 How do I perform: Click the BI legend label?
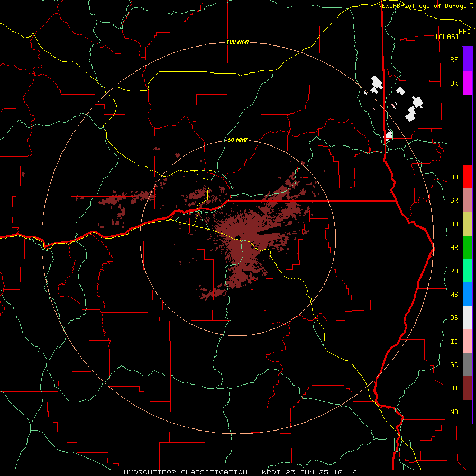coord(454,388)
